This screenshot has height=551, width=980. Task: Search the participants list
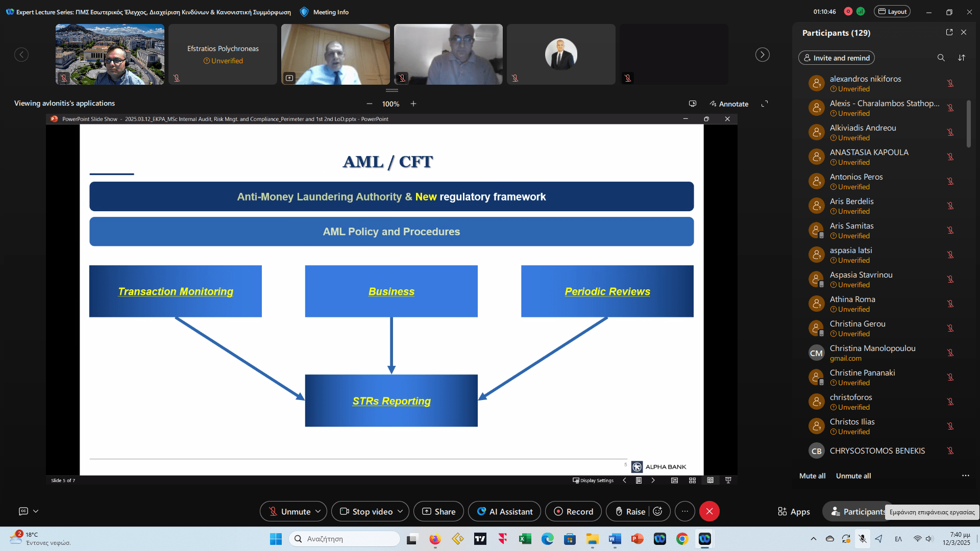point(941,58)
